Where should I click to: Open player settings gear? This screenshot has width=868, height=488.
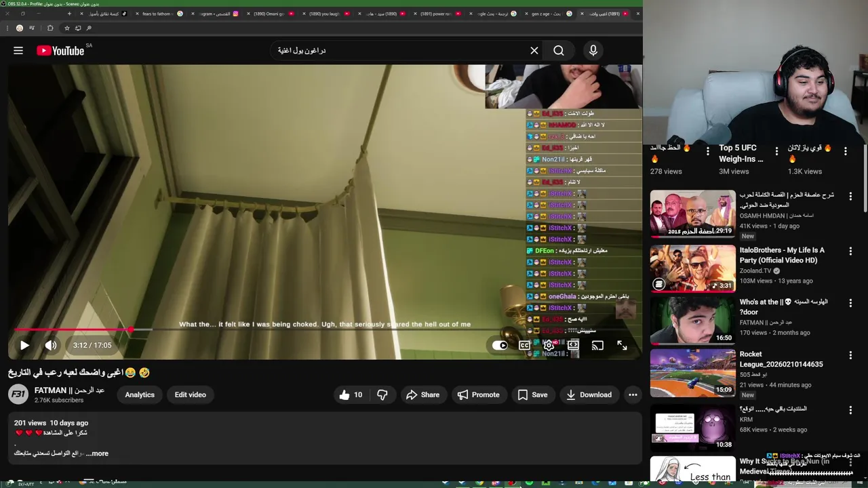(x=549, y=345)
